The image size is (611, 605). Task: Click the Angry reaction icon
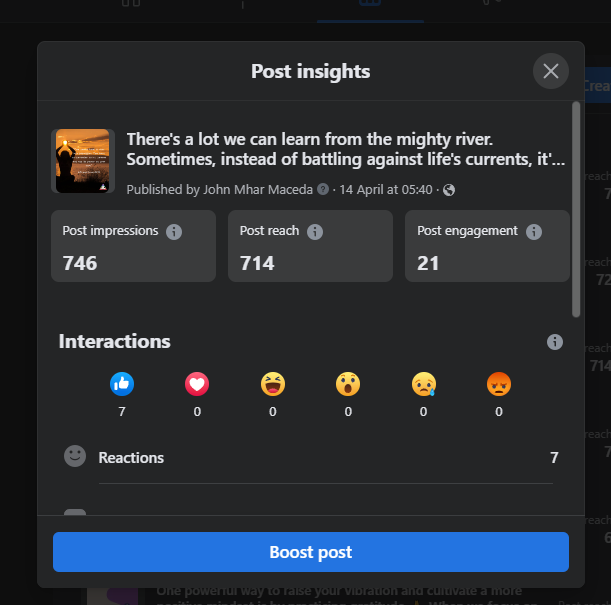tap(498, 383)
